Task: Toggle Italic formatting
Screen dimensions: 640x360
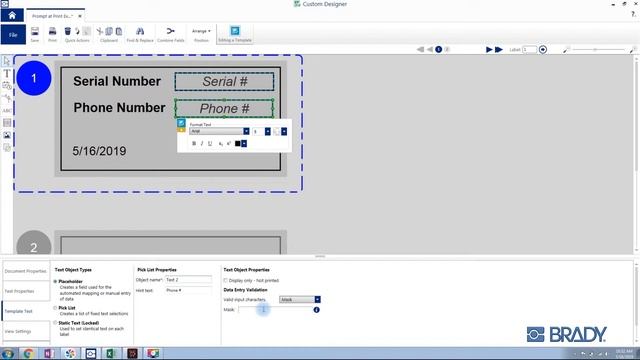Action: coord(202,143)
